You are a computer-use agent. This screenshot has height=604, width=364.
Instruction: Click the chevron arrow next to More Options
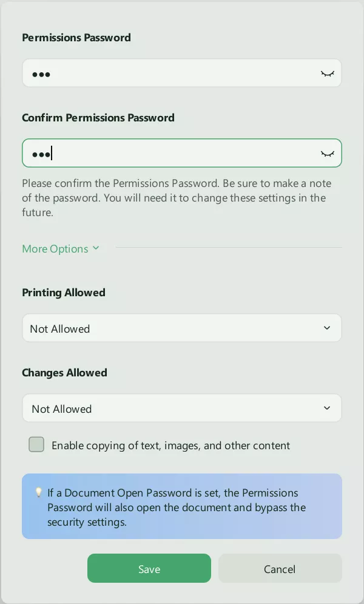96,248
